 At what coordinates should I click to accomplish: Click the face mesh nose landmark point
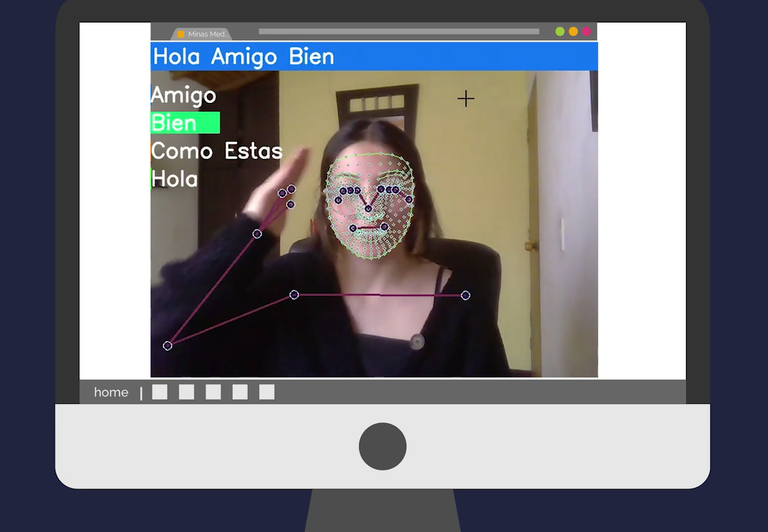pos(369,208)
